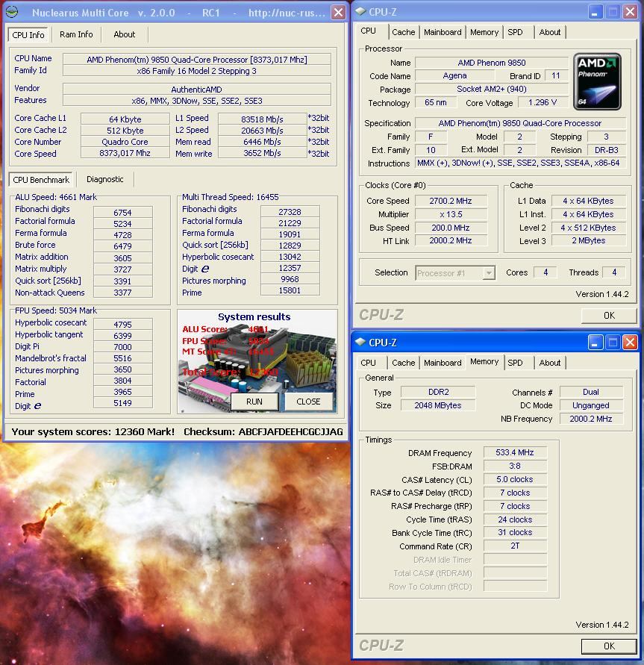The image size is (644, 665).
Task: Click the '6446 Mb/s' Mem read value
Action: click(x=263, y=142)
